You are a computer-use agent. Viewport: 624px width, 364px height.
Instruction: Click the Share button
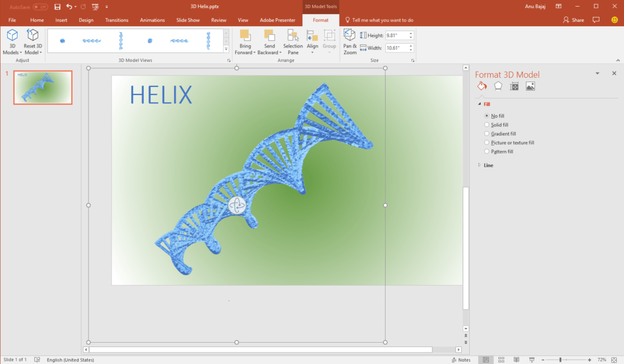click(573, 20)
